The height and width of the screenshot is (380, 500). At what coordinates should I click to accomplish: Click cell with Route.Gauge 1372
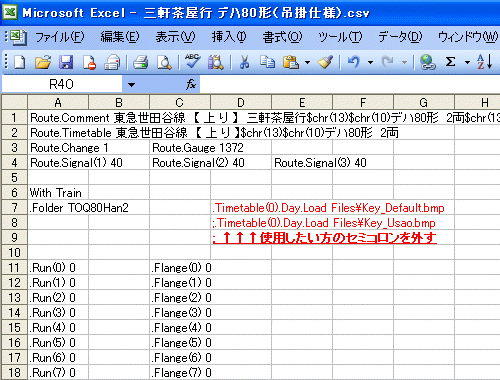pyautogui.click(x=180, y=147)
